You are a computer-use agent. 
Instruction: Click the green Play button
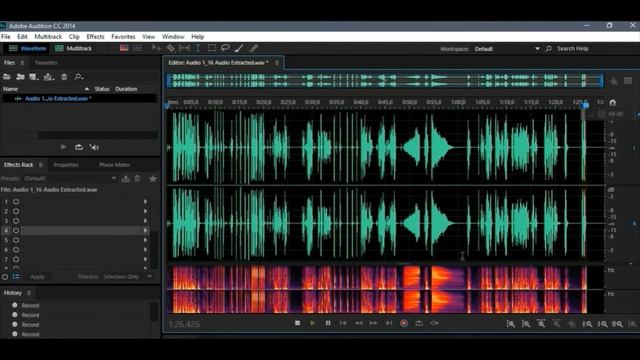(313, 323)
